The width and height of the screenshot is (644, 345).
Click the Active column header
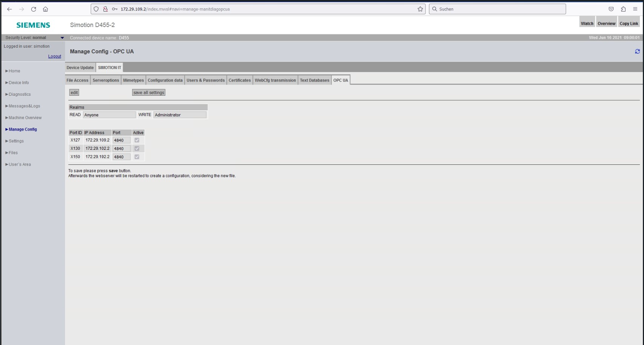pos(138,133)
